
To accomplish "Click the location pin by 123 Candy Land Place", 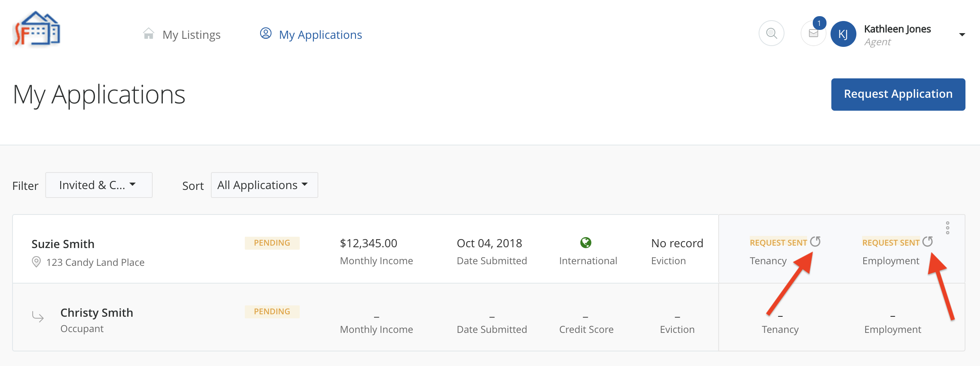I will click(36, 262).
